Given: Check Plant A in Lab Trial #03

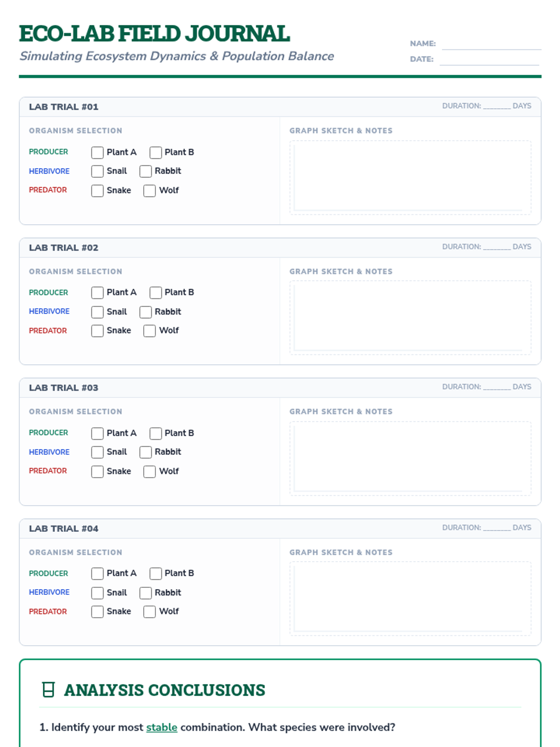Looking at the screenshot, I should coord(98,433).
